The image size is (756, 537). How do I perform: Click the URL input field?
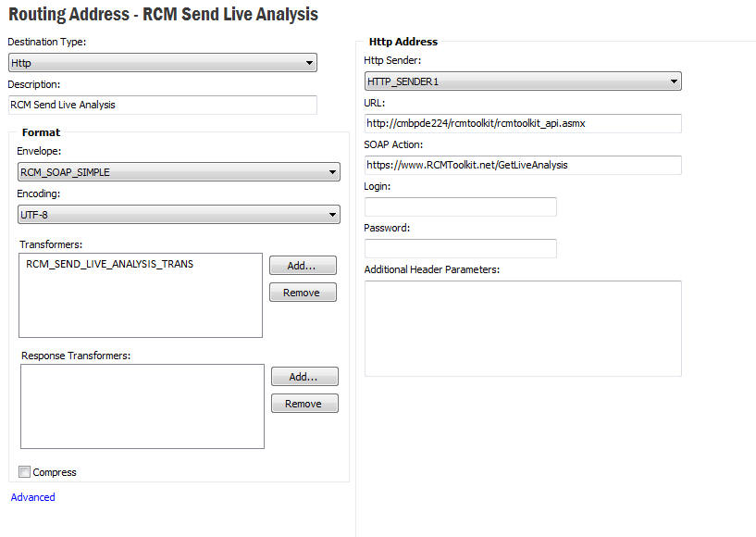pyautogui.click(x=523, y=123)
